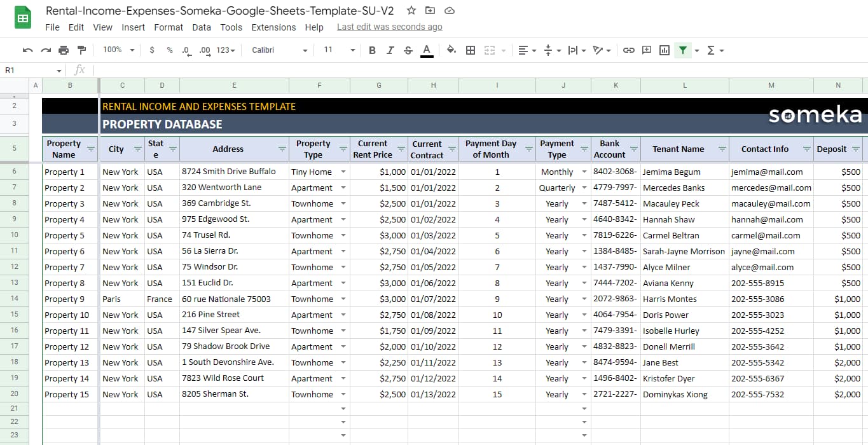This screenshot has height=445, width=868.
Task: Toggle bold formatting
Action: click(x=372, y=50)
